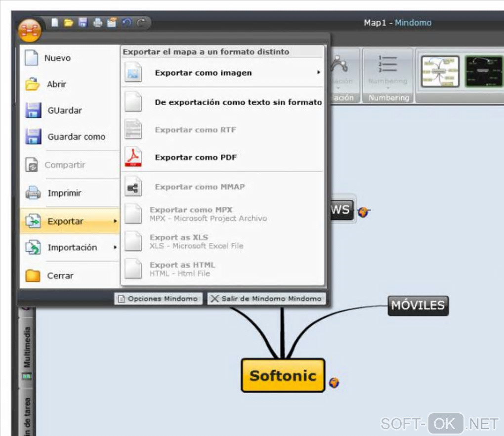Click the save floppy icon in quick toolbar
Viewport: 504px width, 436px height.
point(83,23)
